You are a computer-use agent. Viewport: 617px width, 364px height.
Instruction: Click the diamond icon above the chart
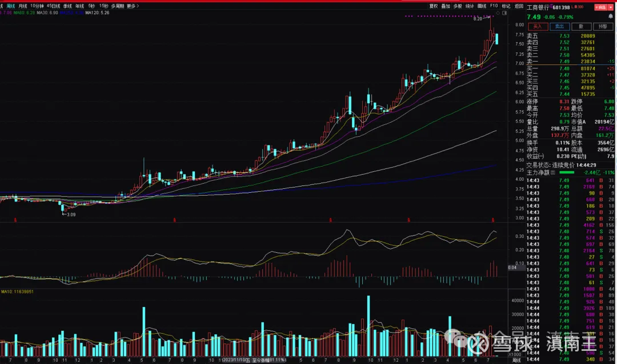coord(498,13)
